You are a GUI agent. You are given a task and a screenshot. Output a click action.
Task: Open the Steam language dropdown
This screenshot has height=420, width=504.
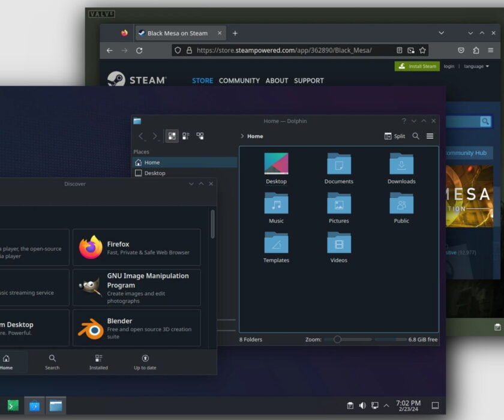tap(476, 66)
